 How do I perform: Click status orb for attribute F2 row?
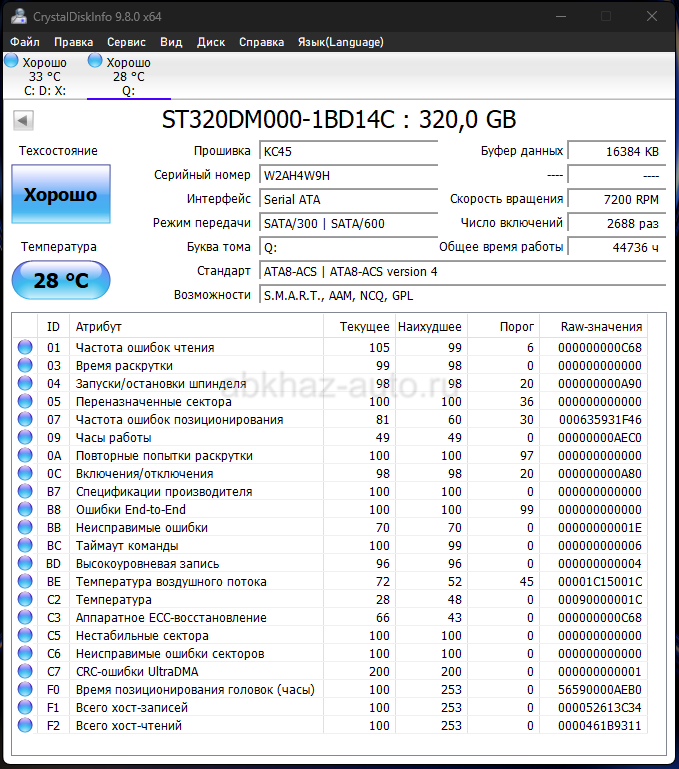click(25, 726)
